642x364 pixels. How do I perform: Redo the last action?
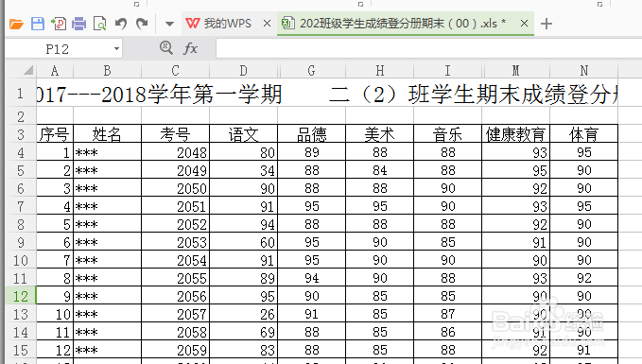(x=142, y=24)
